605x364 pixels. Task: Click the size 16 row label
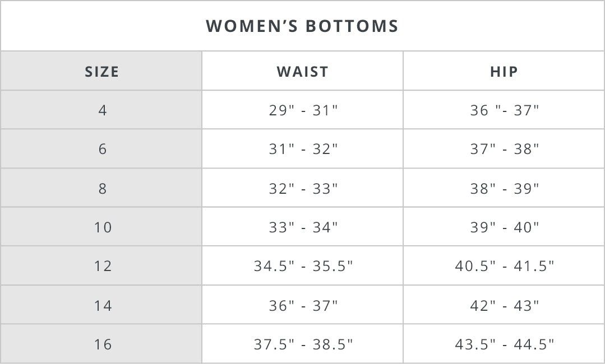[103, 344]
